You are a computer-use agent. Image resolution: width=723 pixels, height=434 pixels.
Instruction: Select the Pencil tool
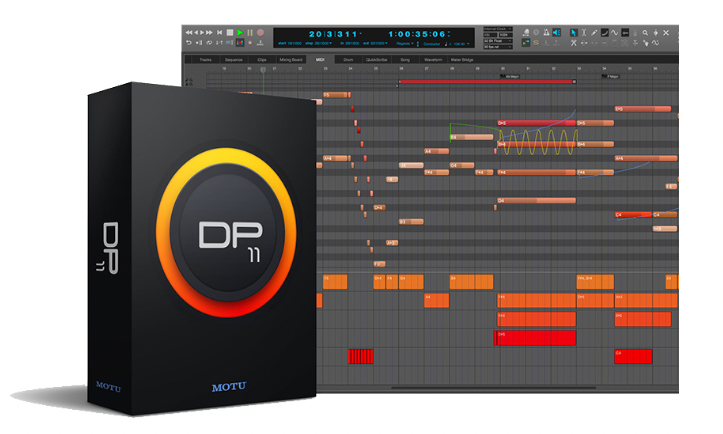[x=594, y=32]
